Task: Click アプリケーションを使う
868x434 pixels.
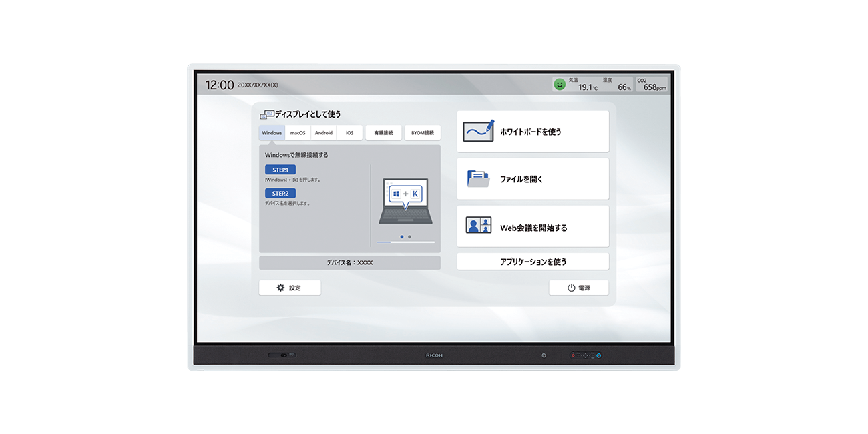Action: click(532, 261)
